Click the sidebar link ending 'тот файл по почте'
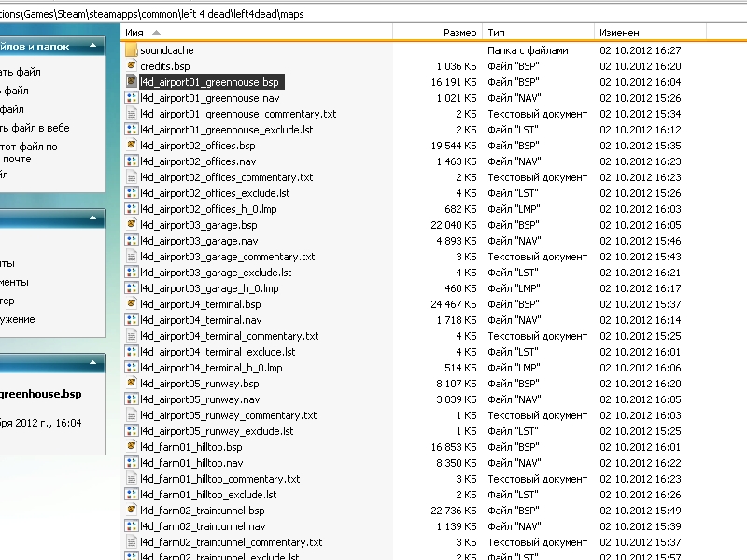 point(29,152)
